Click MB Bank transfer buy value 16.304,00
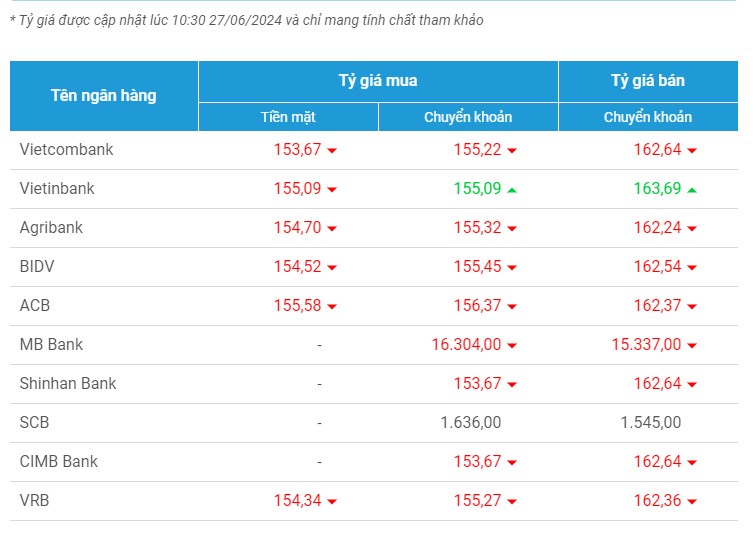Image resolution: width=755 pixels, height=536 pixels. [467, 345]
